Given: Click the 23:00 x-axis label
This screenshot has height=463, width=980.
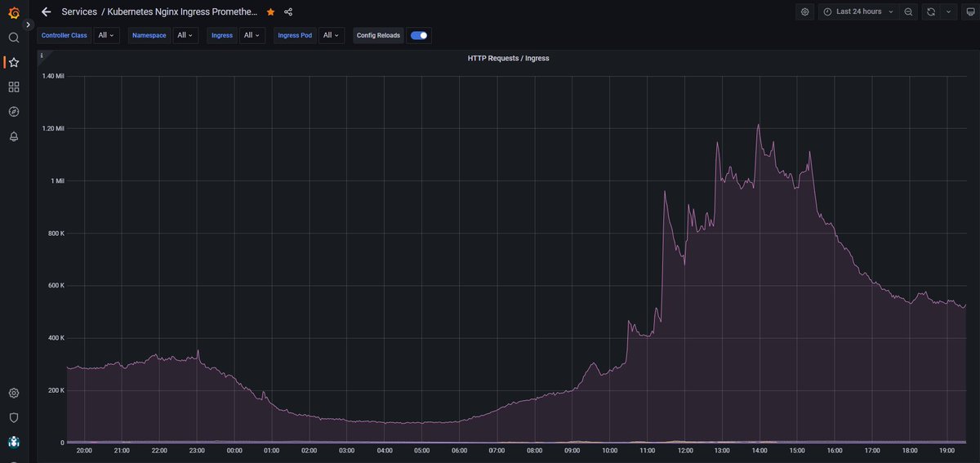Looking at the screenshot, I should tap(197, 450).
